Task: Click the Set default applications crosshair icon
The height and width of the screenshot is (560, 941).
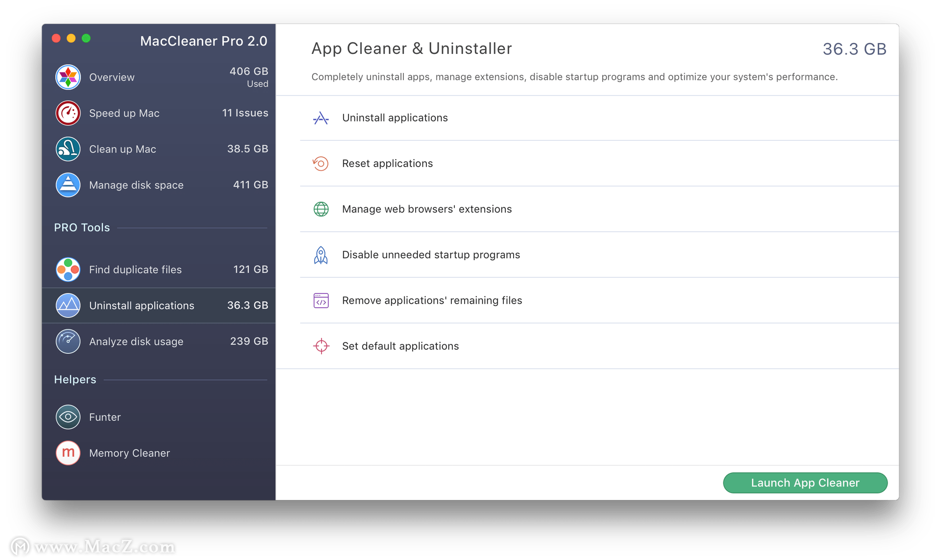Action: (x=321, y=346)
